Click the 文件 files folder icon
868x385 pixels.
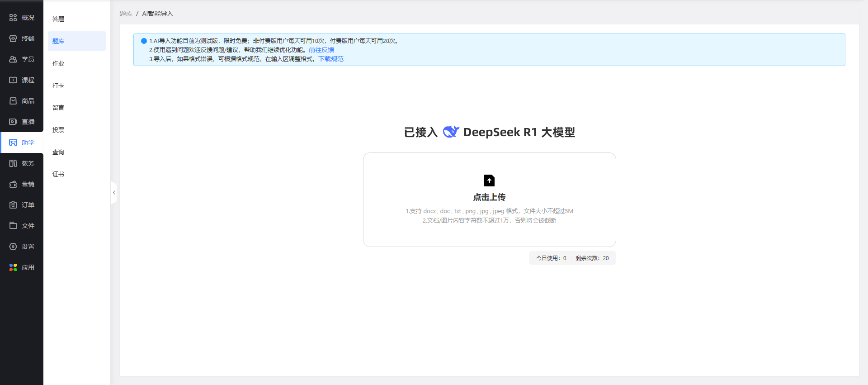[13, 225]
